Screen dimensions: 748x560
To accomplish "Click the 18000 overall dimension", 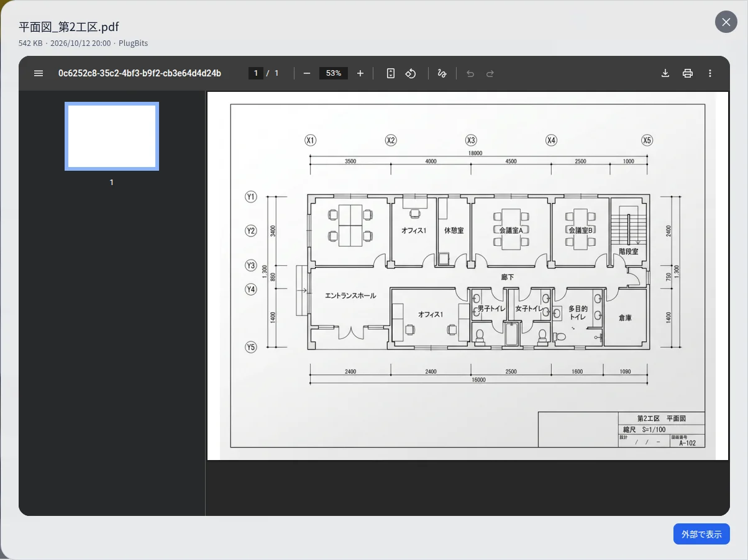I will pyautogui.click(x=475, y=153).
